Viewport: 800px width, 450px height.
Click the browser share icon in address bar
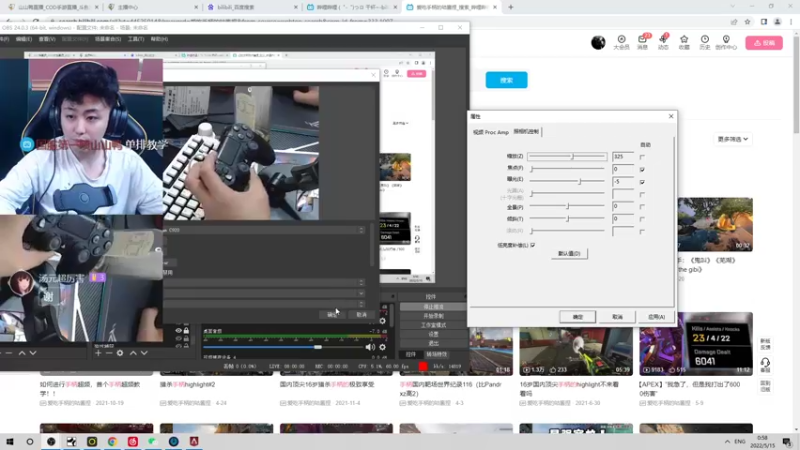pos(734,21)
